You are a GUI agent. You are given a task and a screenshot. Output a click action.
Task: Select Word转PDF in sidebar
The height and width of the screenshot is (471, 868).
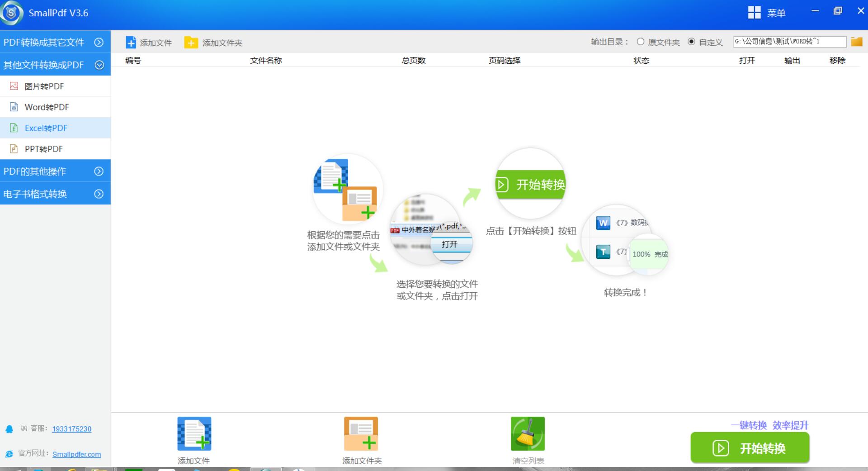(47, 107)
